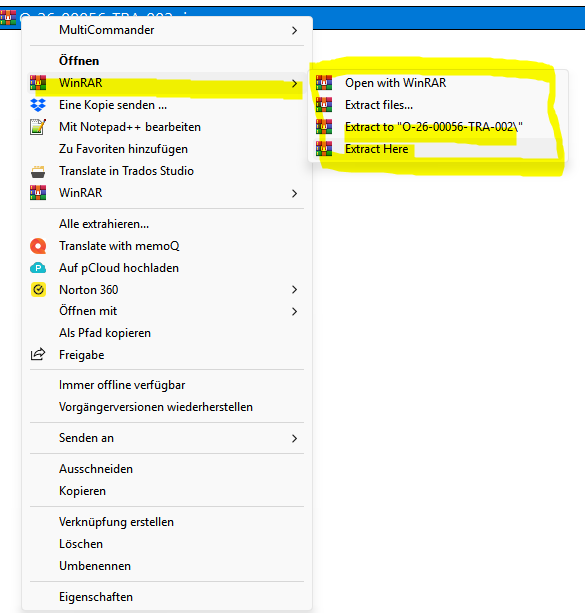Select the WinRAR entry above Alle extrahieren

point(167,193)
